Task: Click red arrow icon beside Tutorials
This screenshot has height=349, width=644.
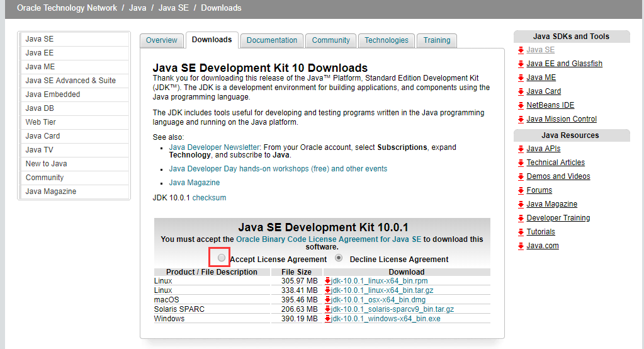Action: click(x=521, y=232)
